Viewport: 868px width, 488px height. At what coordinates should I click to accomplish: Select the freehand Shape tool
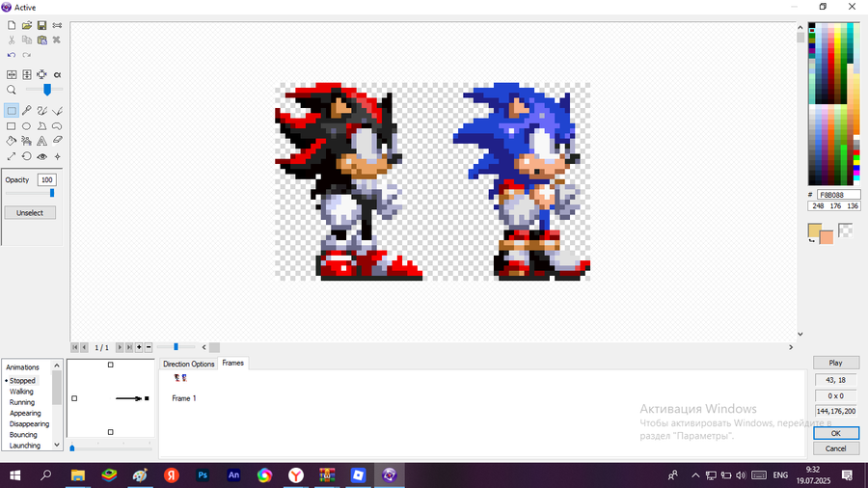coord(57,126)
